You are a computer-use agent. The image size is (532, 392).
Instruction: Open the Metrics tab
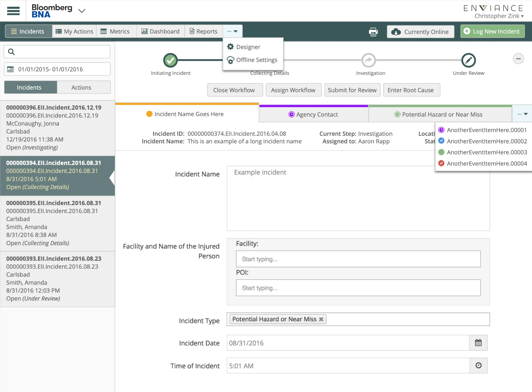[x=116, y=31]
